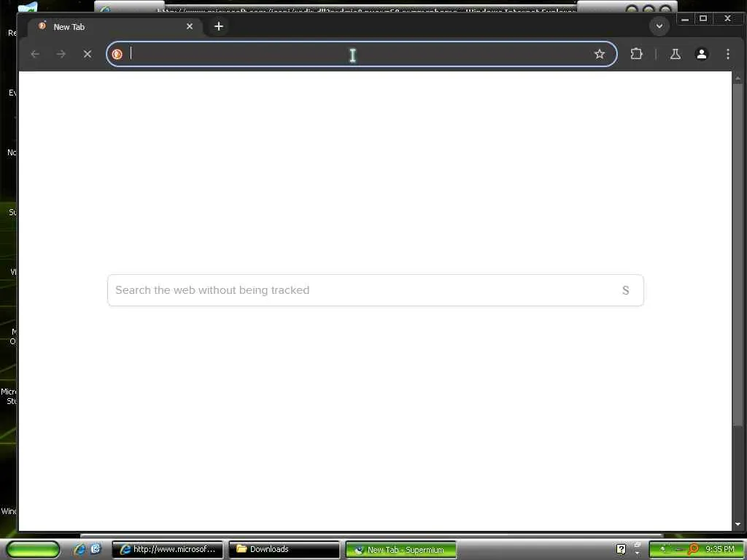Open the Extensions puzzle-piece menu

point(636,54)
